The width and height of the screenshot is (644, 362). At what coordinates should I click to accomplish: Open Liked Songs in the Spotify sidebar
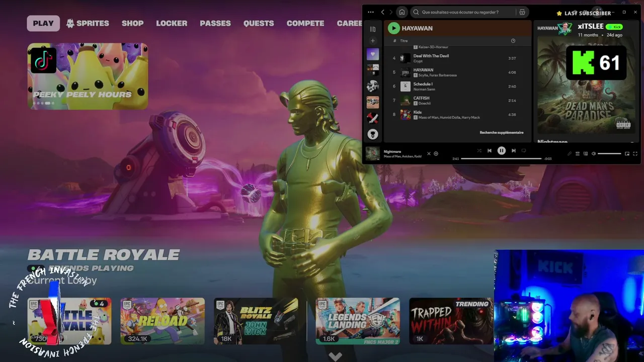373,54
